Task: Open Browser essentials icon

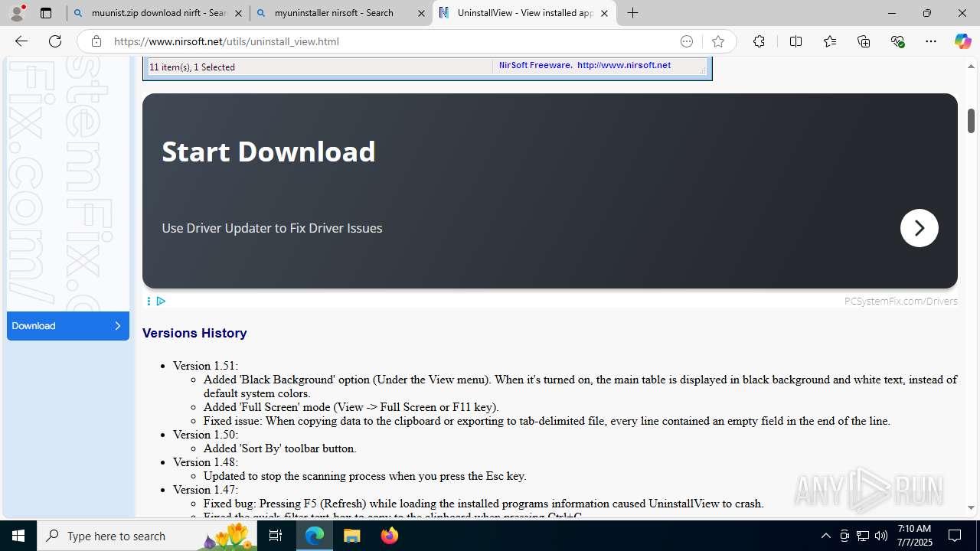Action: click(897, 41)
